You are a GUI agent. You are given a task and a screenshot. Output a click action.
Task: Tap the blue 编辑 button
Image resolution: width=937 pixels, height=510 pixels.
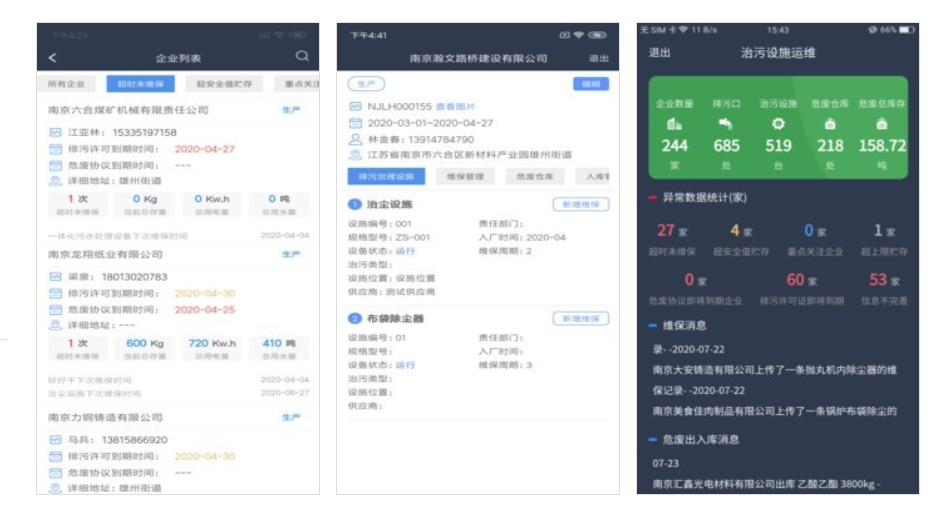pos(591,84)
